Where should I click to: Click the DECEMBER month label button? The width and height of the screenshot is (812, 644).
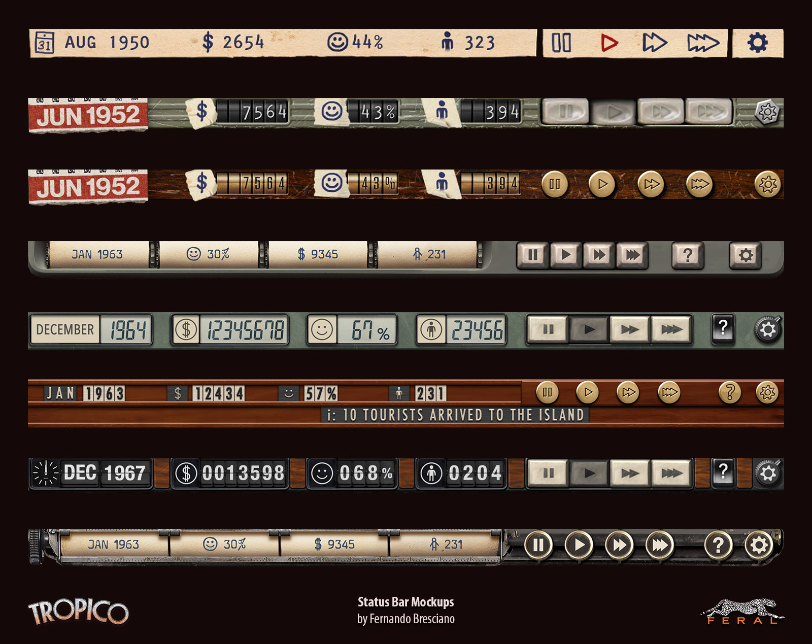pyautogui.click(x=65, y=330)
